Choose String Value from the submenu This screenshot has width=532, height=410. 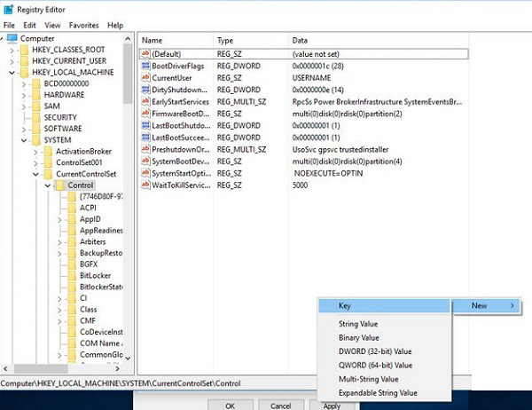coord(384,324)
